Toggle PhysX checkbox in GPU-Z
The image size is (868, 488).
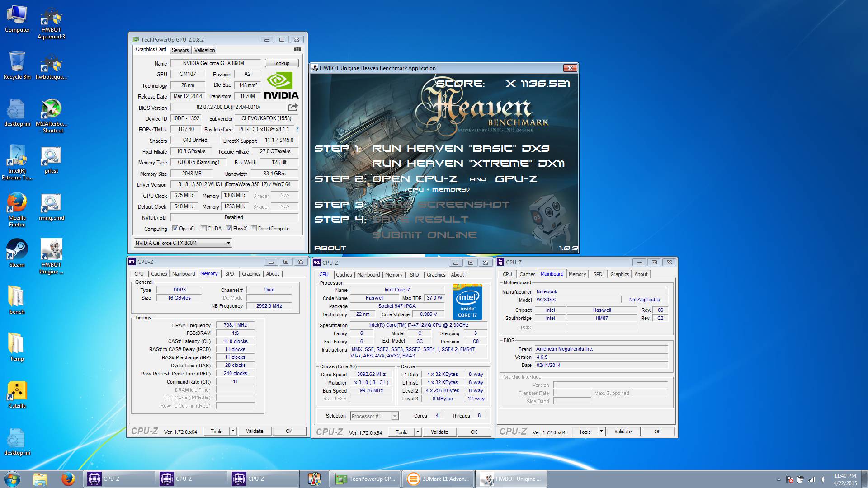(x=229, y=229)
